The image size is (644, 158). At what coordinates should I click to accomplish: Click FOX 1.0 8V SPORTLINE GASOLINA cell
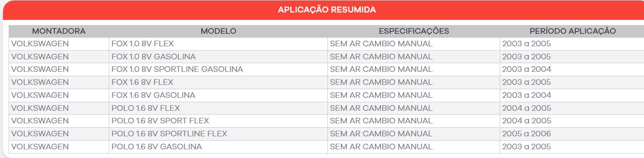click(218, 69)
